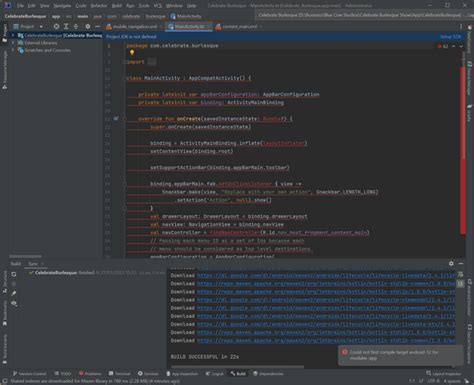Click the red error count indicator
This screenshot has width=474, height=385.
click(x=443, y=46)
